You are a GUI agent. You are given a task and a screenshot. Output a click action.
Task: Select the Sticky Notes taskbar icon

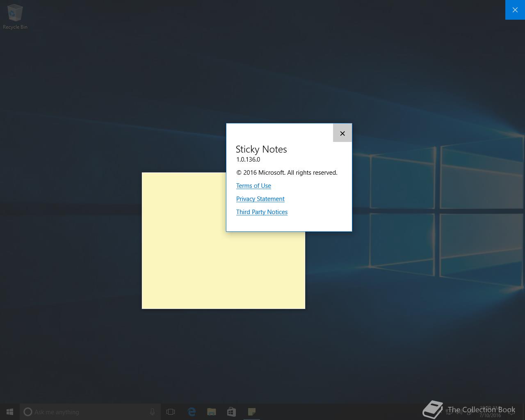(251, 412)
